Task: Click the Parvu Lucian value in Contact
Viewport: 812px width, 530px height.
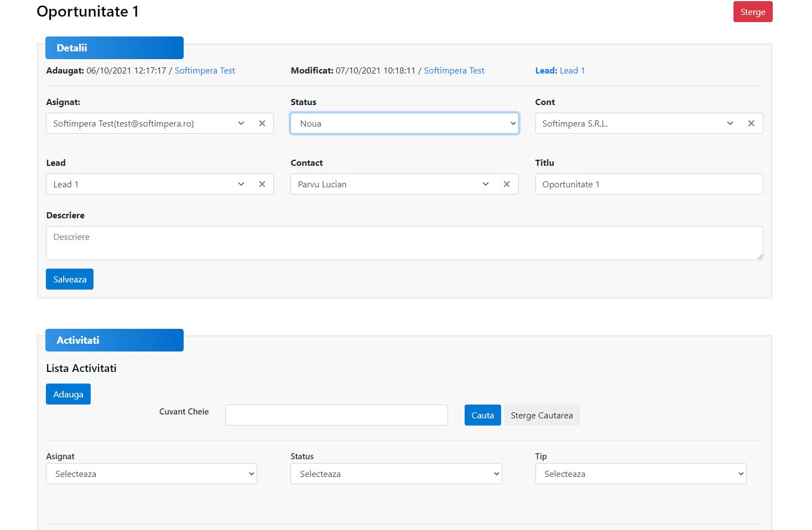Action: 322,185
